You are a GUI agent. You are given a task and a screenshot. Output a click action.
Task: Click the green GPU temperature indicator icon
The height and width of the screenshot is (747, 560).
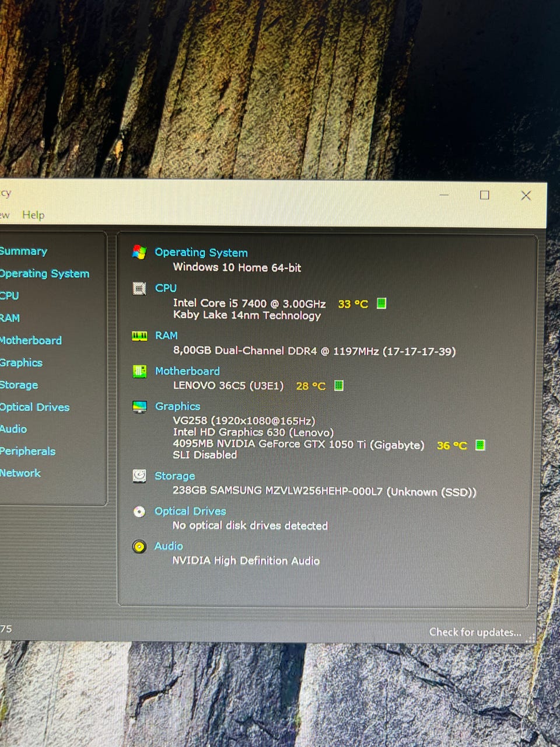pyautogui.click(x=480, y=445)
